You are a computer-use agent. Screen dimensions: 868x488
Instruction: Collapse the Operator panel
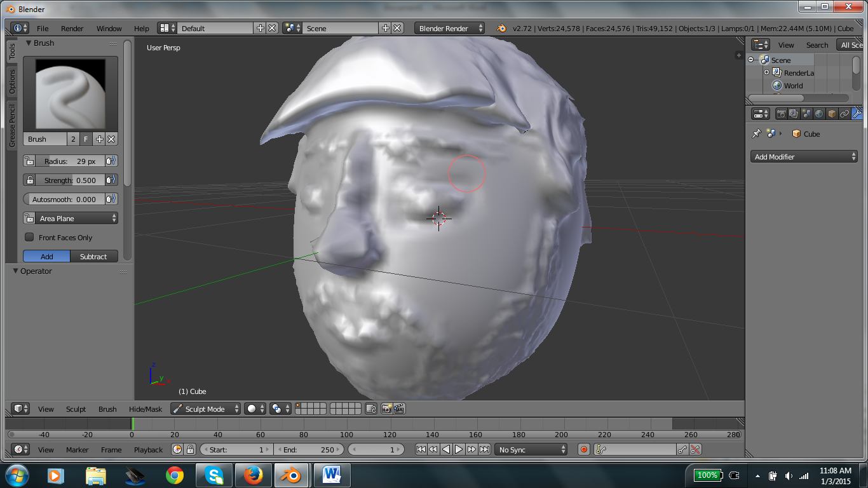(16, 271)
